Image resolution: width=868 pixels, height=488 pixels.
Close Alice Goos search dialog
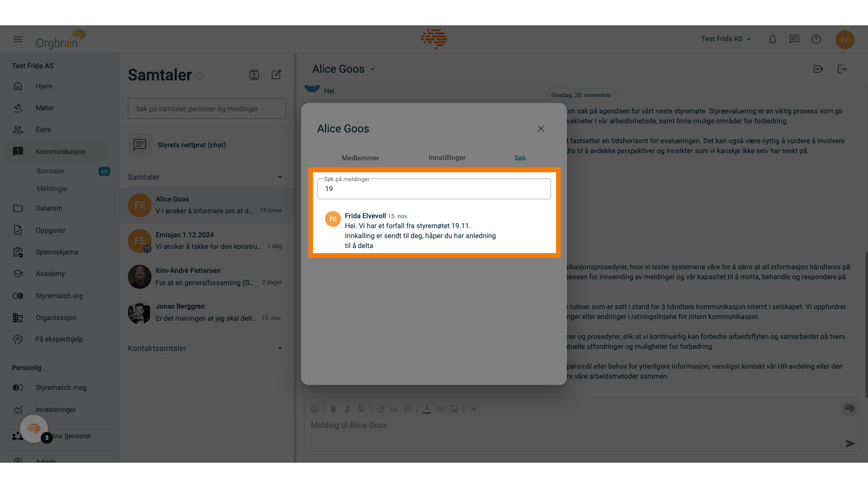point(541,129)
